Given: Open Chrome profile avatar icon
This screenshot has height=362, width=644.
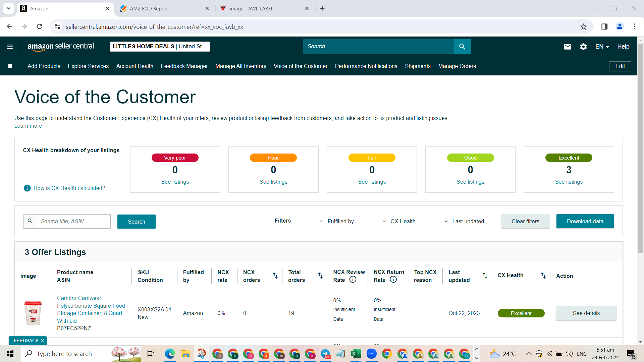Looking at the screenshot, I should 620,26.
